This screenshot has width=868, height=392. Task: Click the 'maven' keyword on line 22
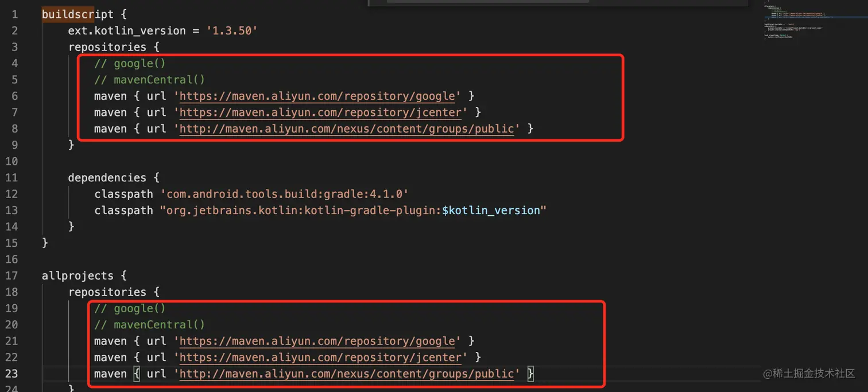coord(110,357)
